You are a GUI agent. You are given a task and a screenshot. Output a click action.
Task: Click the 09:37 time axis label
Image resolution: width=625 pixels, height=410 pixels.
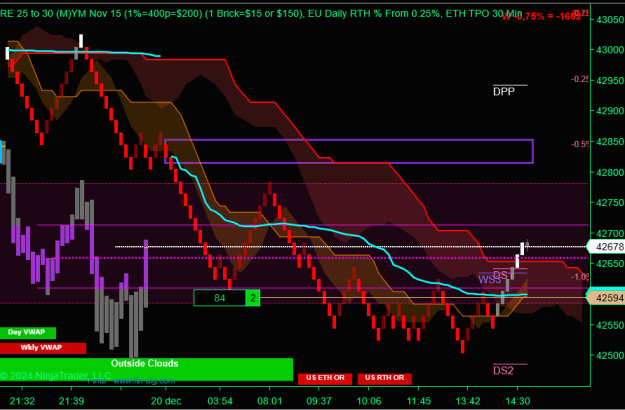pos(319,401)
